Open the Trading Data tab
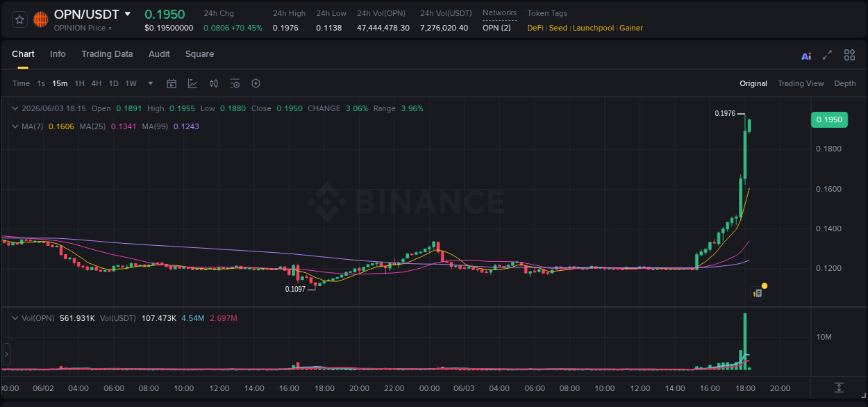This screenshot has width=868, height=407. coord(107,54)
